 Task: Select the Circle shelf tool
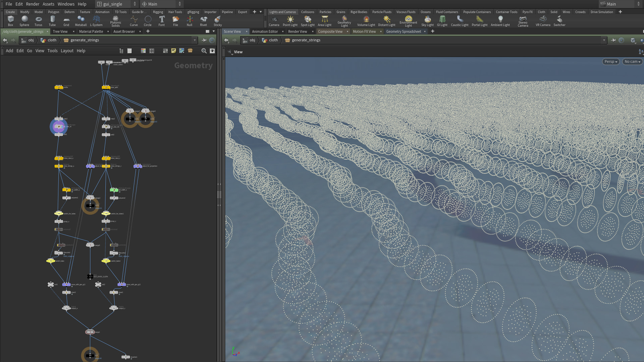point(148,21)
